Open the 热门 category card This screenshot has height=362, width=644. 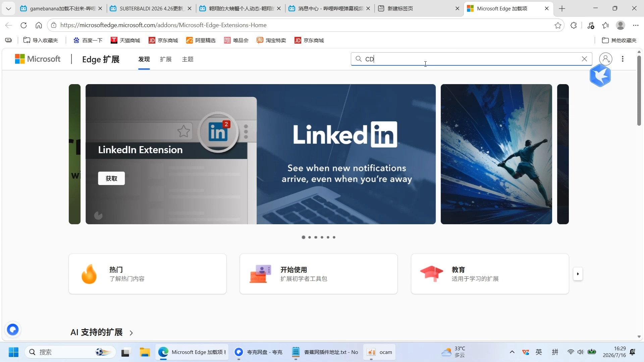pyautogui.click(x=148, y=274)
